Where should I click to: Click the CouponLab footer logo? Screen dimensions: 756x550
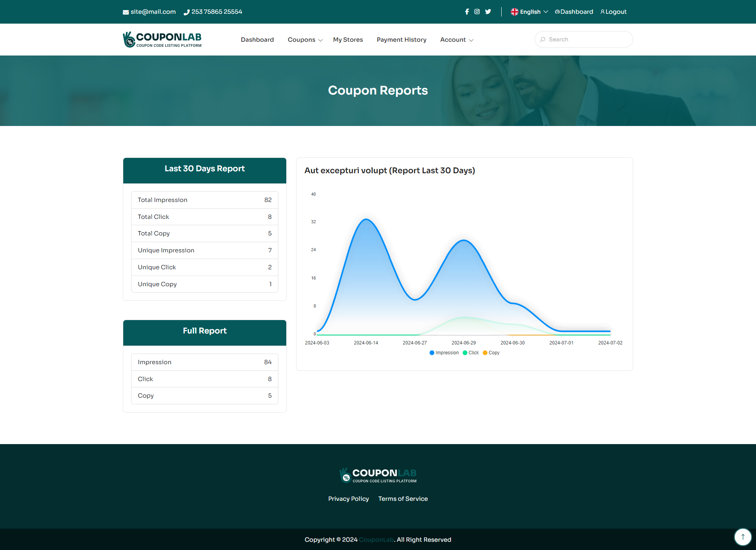378,475
